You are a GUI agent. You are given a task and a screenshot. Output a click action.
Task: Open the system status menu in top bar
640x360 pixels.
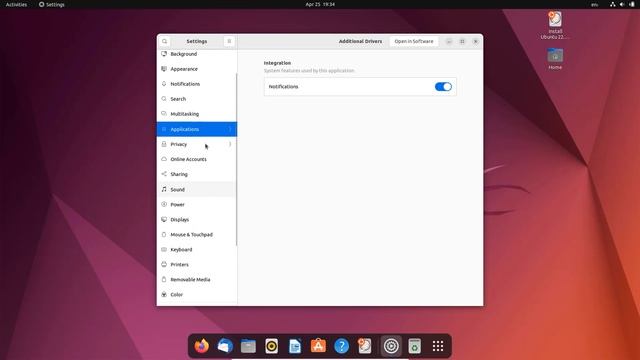click(x=622, y=4)
